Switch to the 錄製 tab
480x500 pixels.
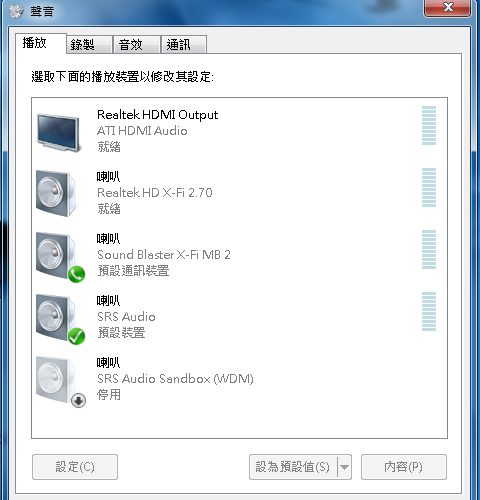(89, 44)
